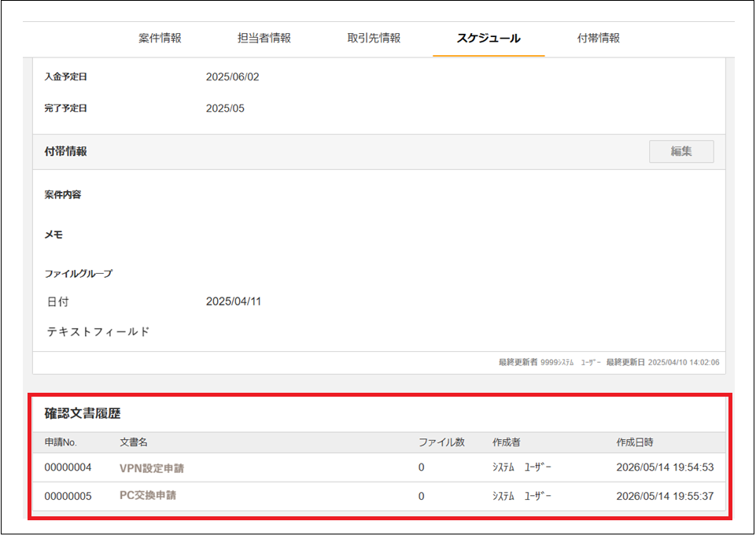Click 作成者 cell in VPN設定申請 row

(x=522, y=468)
